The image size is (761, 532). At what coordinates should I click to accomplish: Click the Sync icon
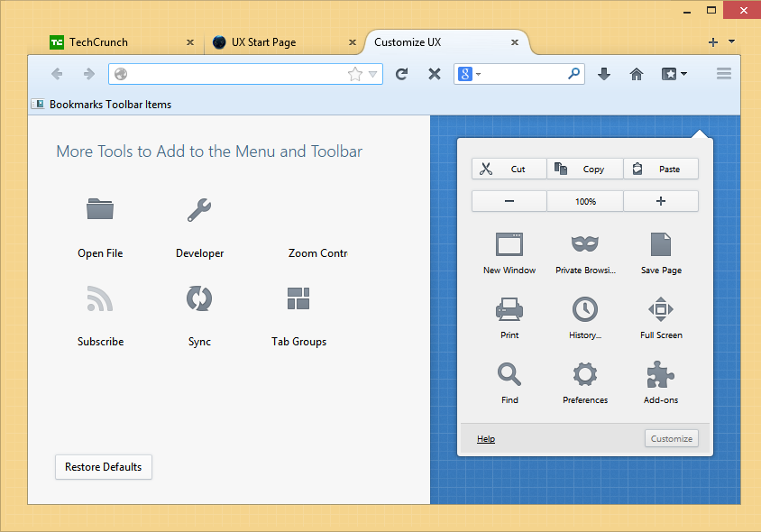(199, 298)
